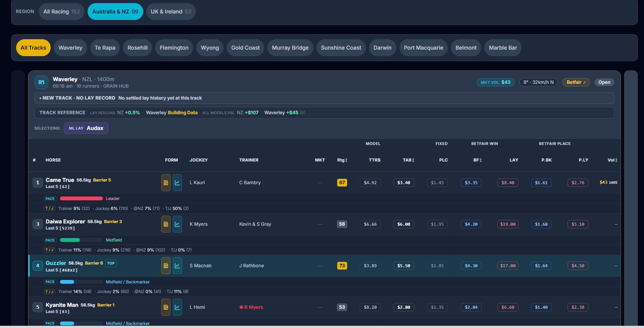Click Guzzler rating 73 badge

point(342,266)
